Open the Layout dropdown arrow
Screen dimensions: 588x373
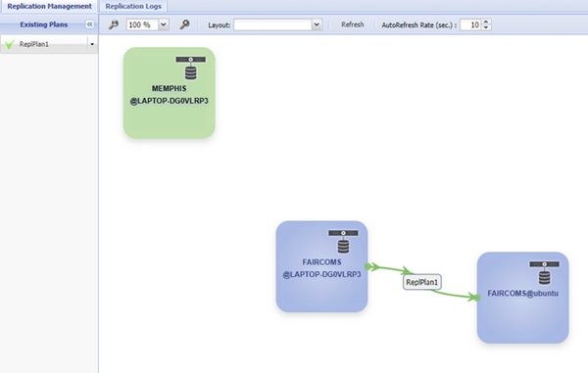pos(317,24)
